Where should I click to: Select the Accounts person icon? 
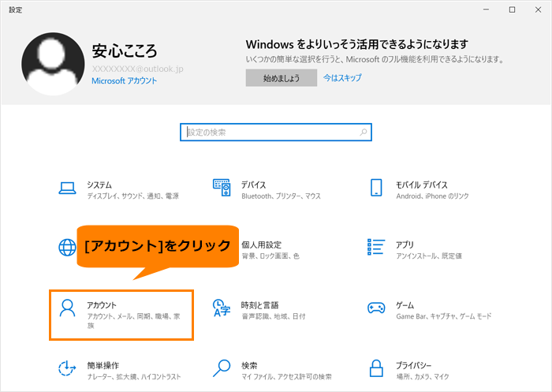coord(67,308)
